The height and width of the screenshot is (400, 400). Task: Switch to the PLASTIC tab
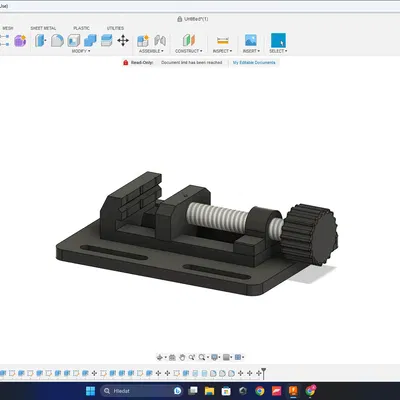coord(81,28)
